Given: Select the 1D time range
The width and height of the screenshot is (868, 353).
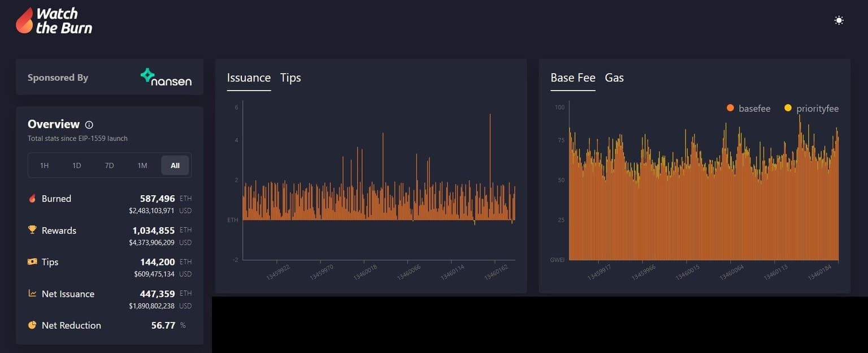Looking at the screenshot, I should (77, 165).
